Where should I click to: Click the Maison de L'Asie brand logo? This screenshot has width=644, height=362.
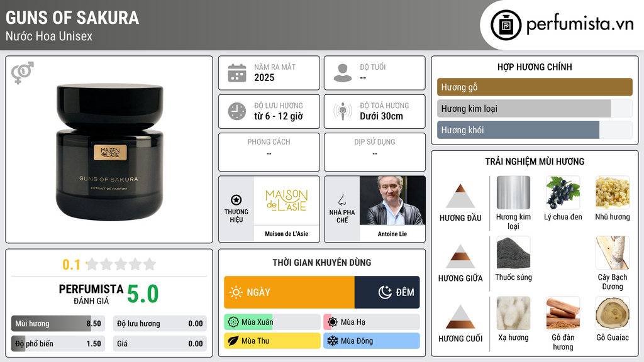point(287,200)
